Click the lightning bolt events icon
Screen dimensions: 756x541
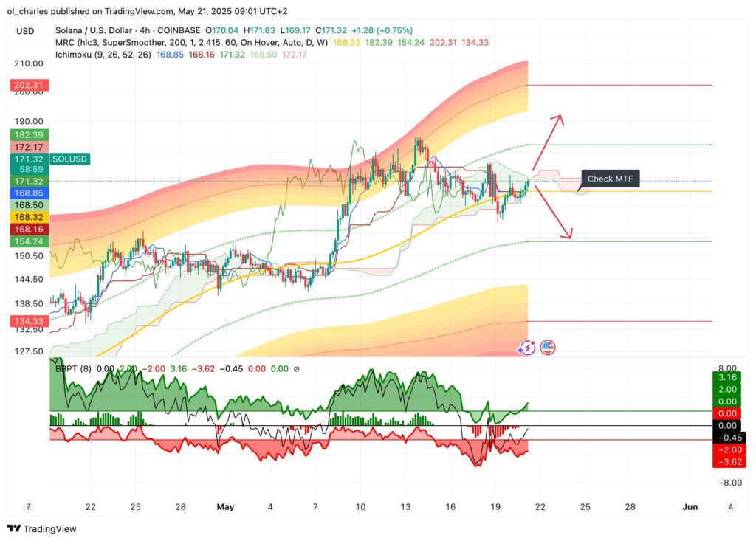click(526, 348)
